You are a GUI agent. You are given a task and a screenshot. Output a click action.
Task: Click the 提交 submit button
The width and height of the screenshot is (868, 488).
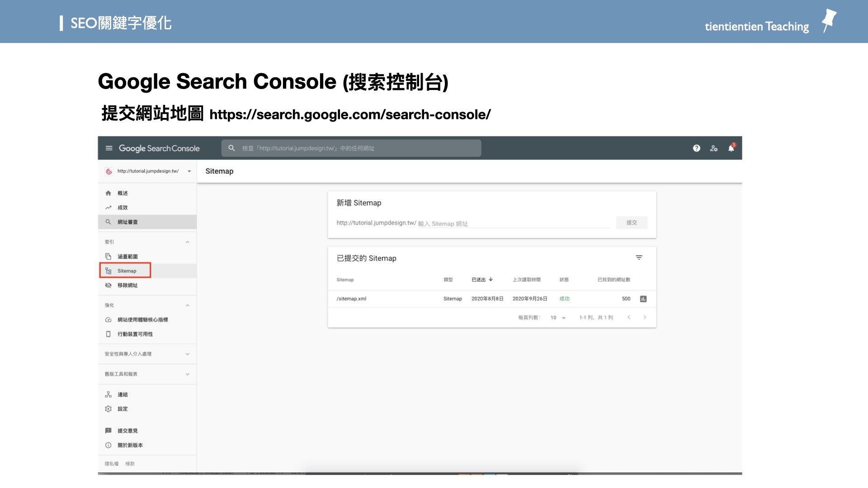(x=632, y=222)
